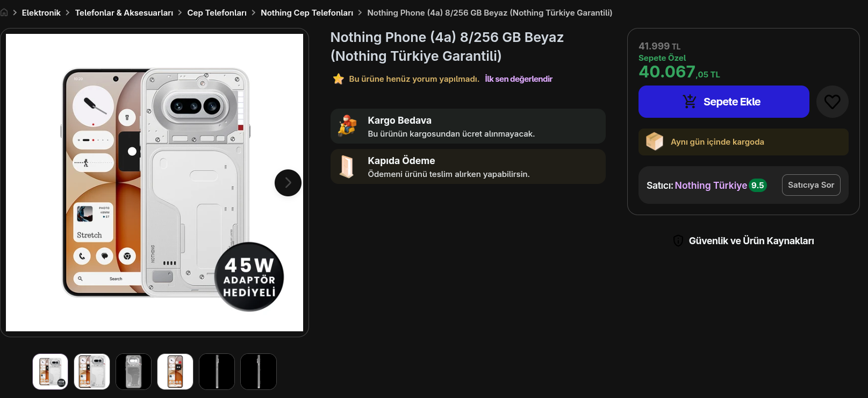Add product to favorites with heart icon
This screenshot has height=398, width=868.
[832, 102]
